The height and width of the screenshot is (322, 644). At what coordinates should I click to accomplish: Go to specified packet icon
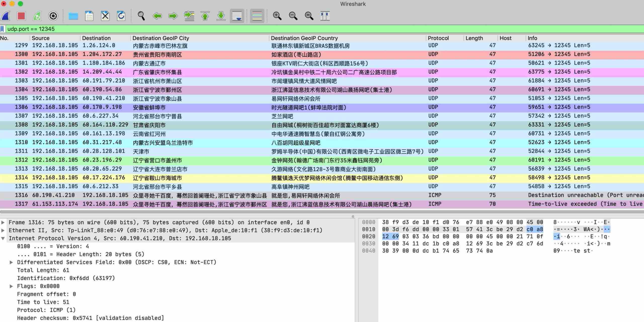pyautogui.click(x=189, y=16)
